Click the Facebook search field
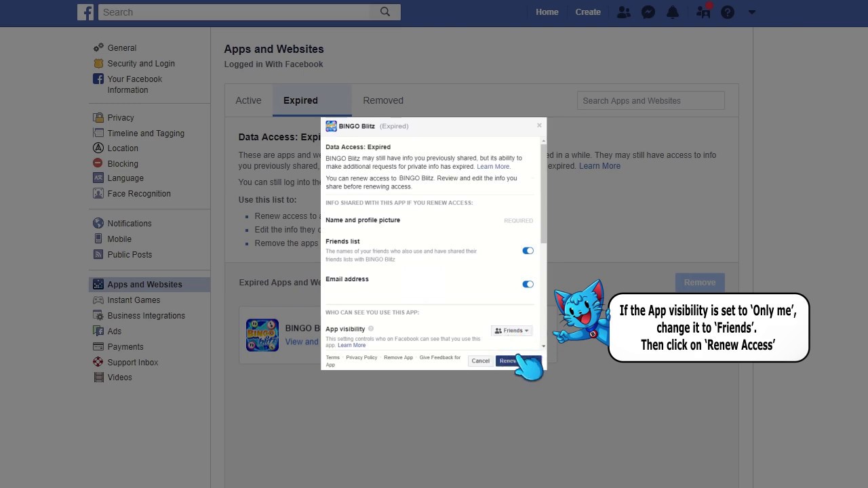The height and width of the screenshot is (488, 868). (234, 12)
